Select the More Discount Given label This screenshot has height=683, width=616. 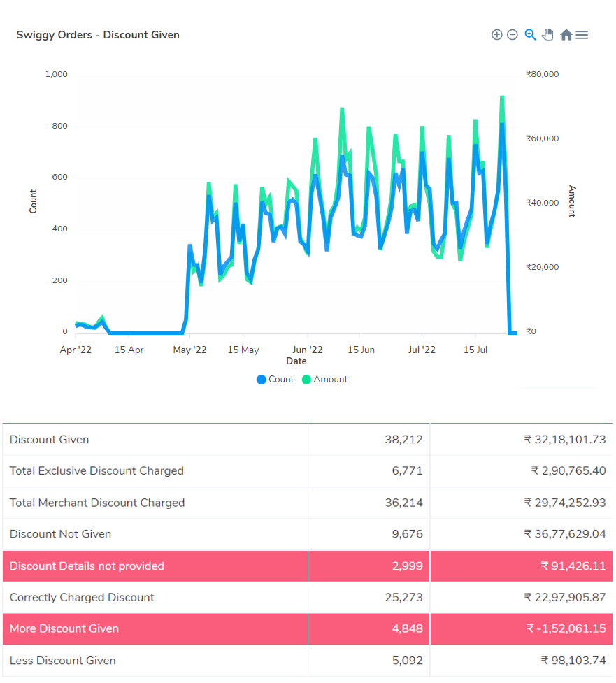click(x=64, y=628)
